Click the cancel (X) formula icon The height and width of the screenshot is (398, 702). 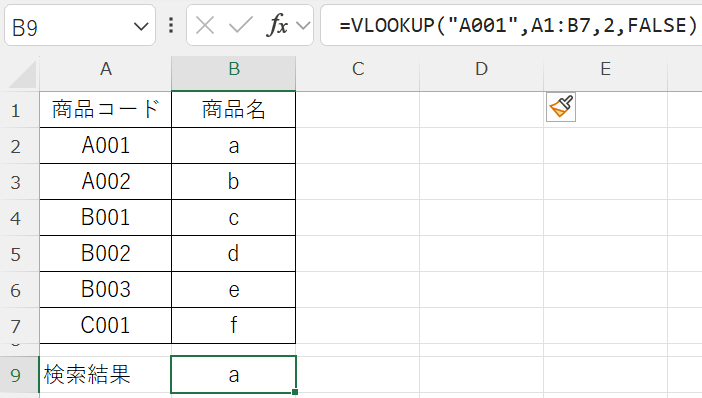click(205, 26)
